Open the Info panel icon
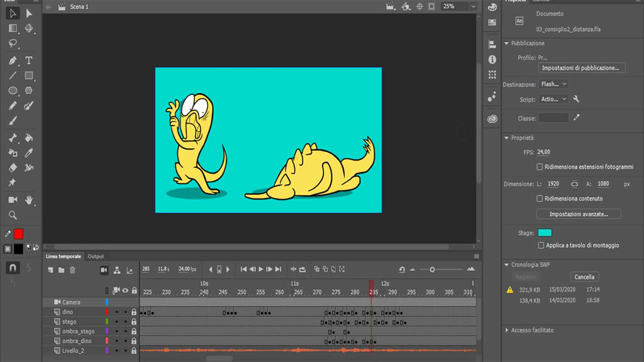 click(492, 60)
